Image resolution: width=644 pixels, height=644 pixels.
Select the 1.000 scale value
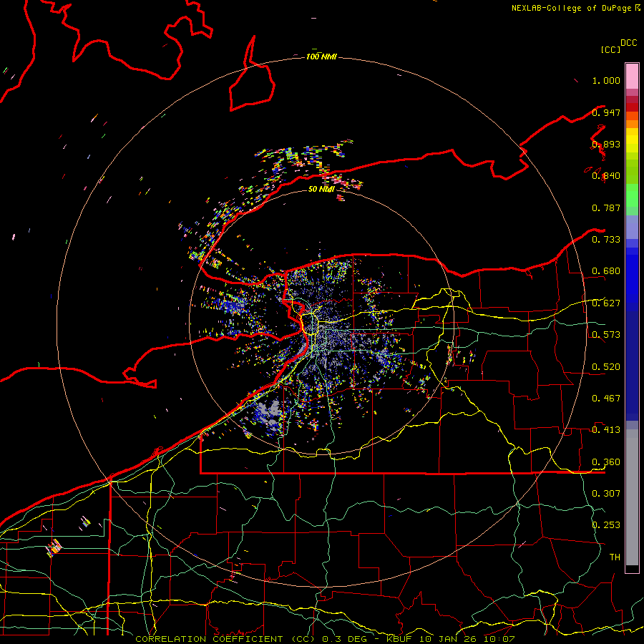pos(606,80)
